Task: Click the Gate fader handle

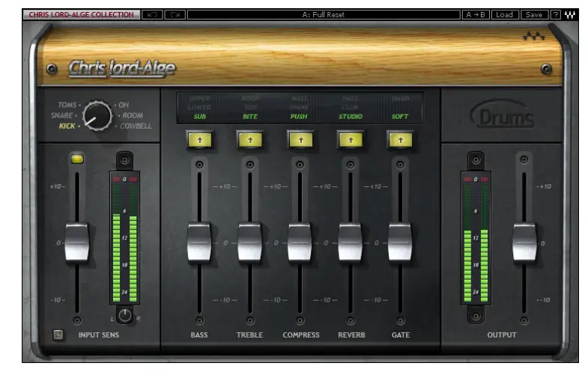Action: (x=400, y=242)
